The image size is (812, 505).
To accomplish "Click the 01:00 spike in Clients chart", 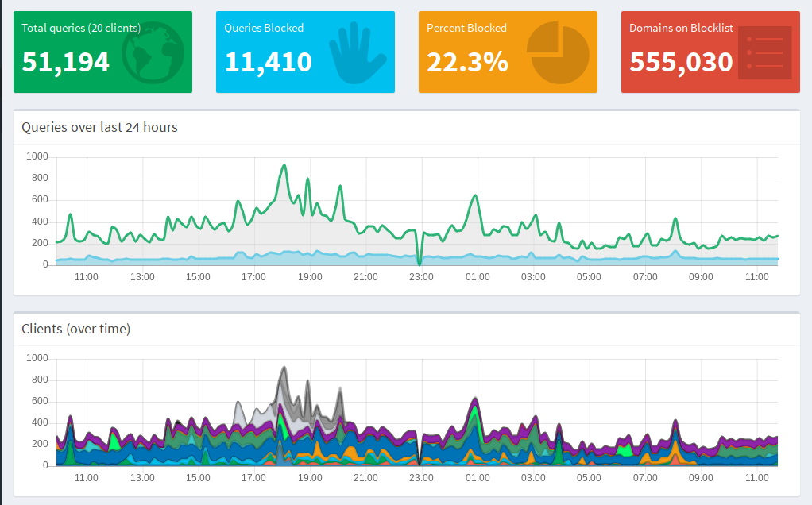I will [x=475, y=399].
